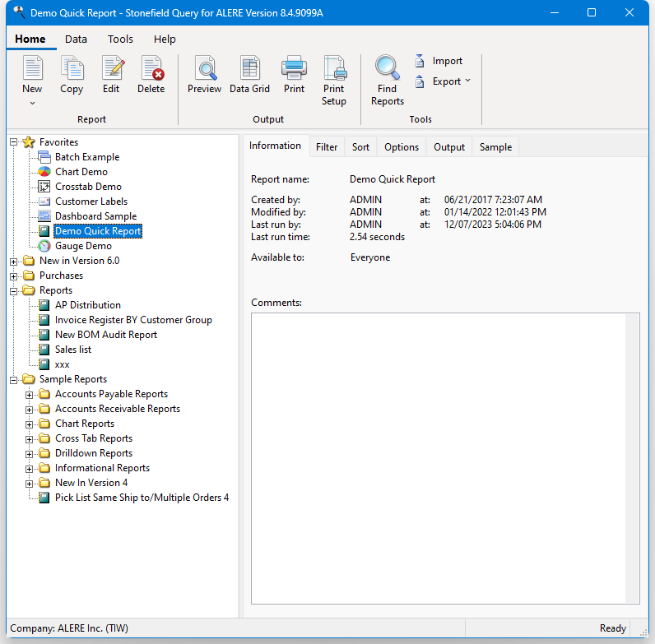Viewport: 655px width, 644px height.
Task: Click the AP Distribution report icon
Action: tap(44, 305)
